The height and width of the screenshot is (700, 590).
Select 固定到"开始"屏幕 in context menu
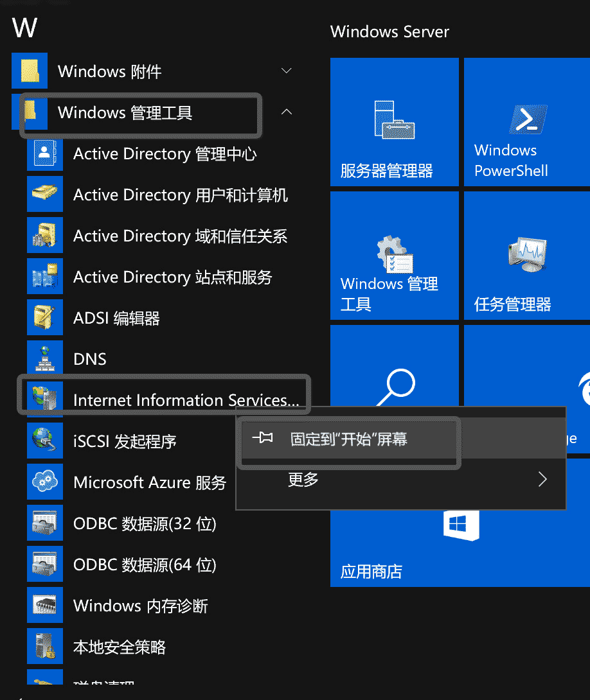[x=349, y=441]
